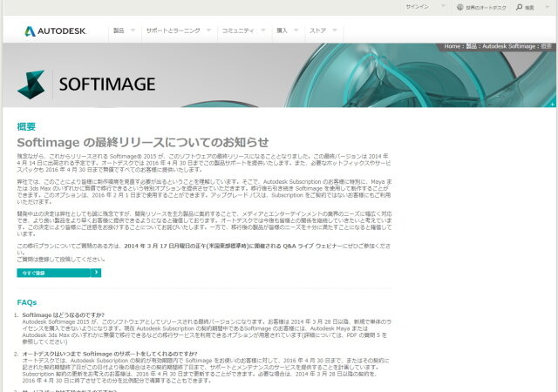Open the コミュニティ menu

(x=238, y=30)
